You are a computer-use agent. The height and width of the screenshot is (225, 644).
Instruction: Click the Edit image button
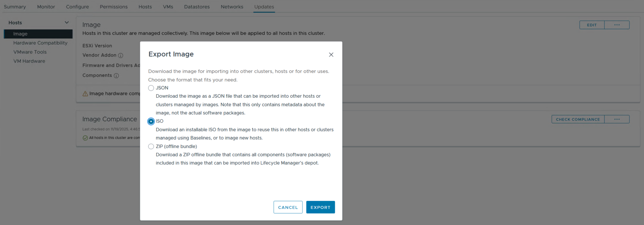click(x=592, y=25)
